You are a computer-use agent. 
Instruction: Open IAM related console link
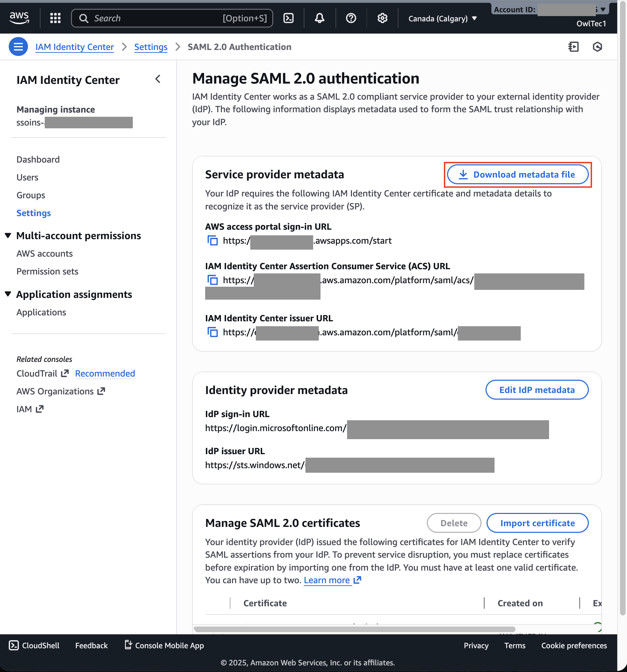(30, 409)
